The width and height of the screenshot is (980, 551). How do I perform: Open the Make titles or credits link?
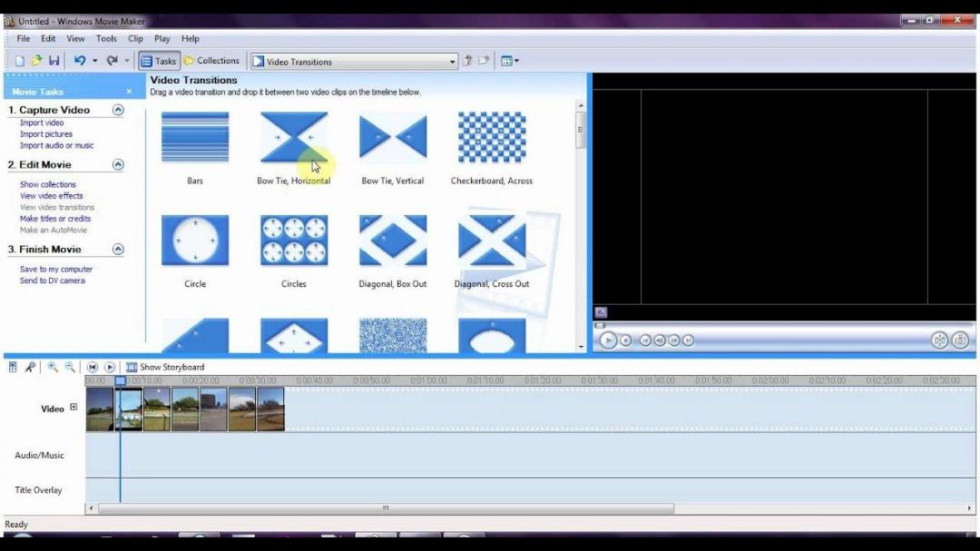[55, 219]
